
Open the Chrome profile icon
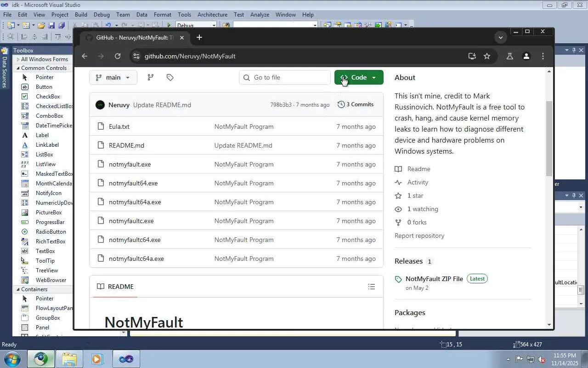526,56
